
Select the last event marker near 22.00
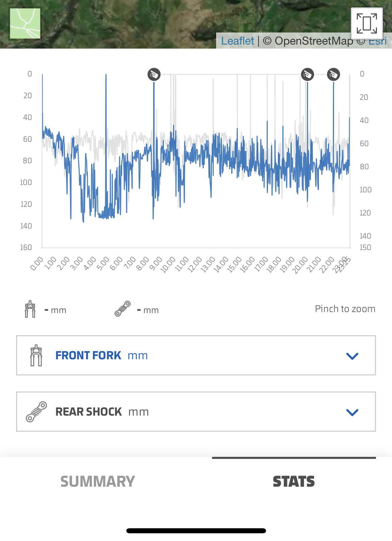(x=333, y=74)
